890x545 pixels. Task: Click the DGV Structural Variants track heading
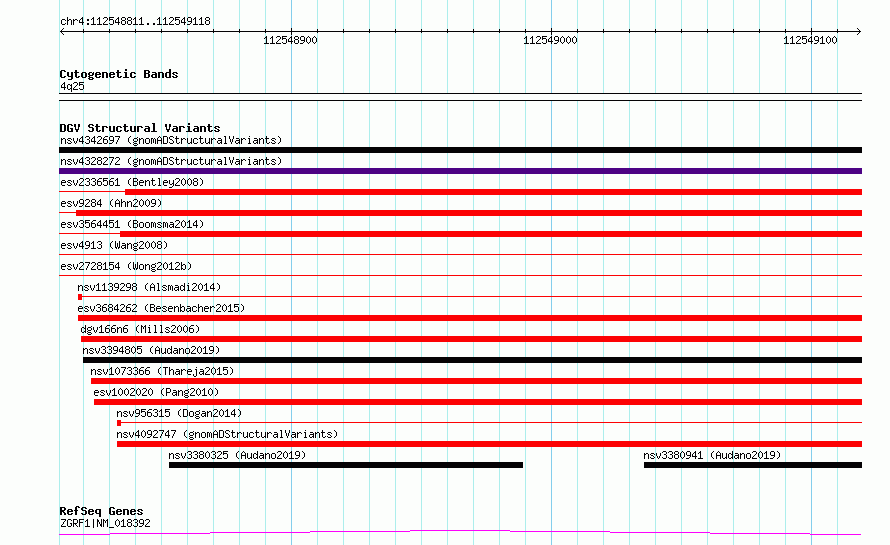pos(140,128)
